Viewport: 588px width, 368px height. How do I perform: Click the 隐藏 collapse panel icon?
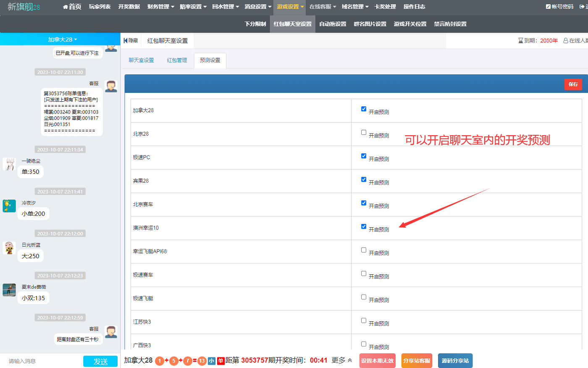[x=126, y=41]
